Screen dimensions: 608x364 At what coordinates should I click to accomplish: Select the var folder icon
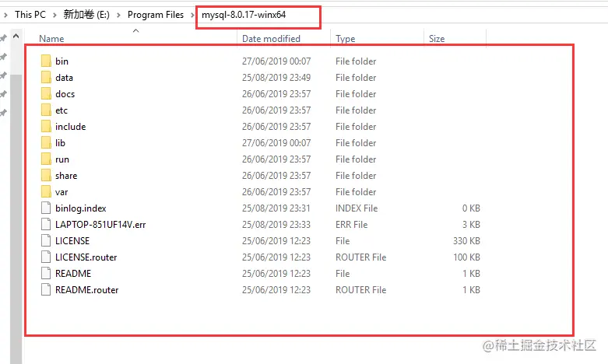(x=46, y=191)
